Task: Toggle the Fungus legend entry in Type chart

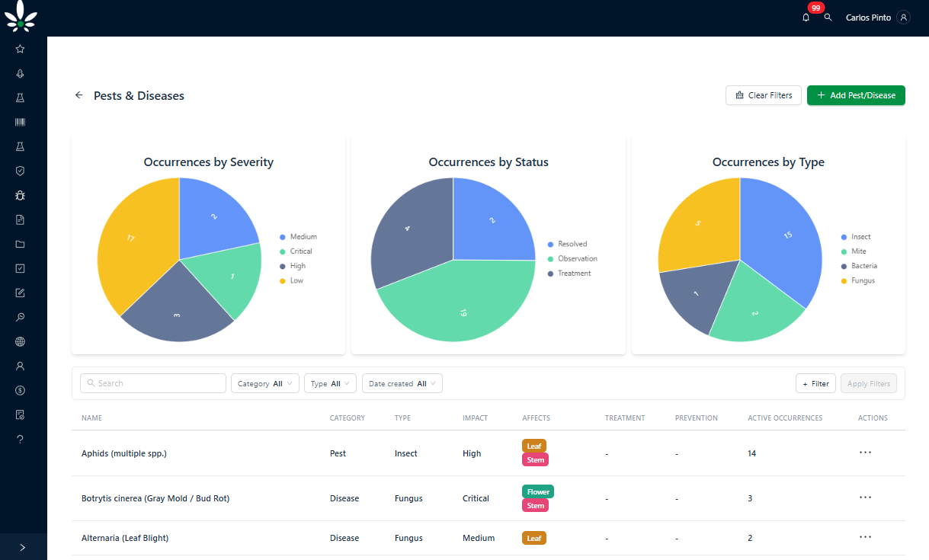Action: click(x=858, y=280)
